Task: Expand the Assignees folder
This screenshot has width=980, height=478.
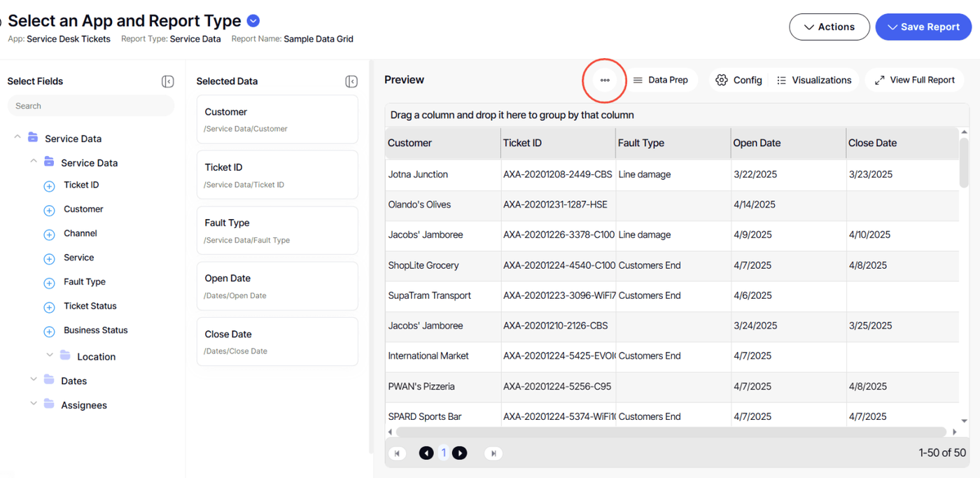Action: [34, 404]
